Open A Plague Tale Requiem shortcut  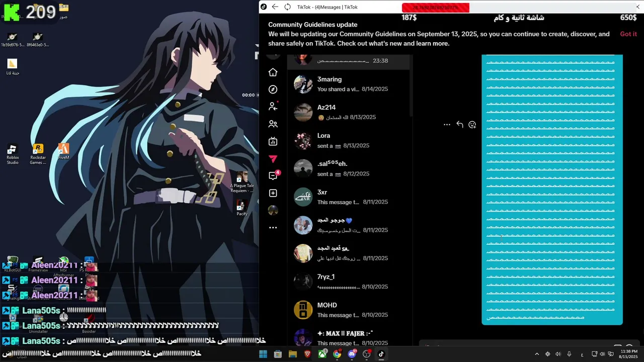tap(242, 182)
